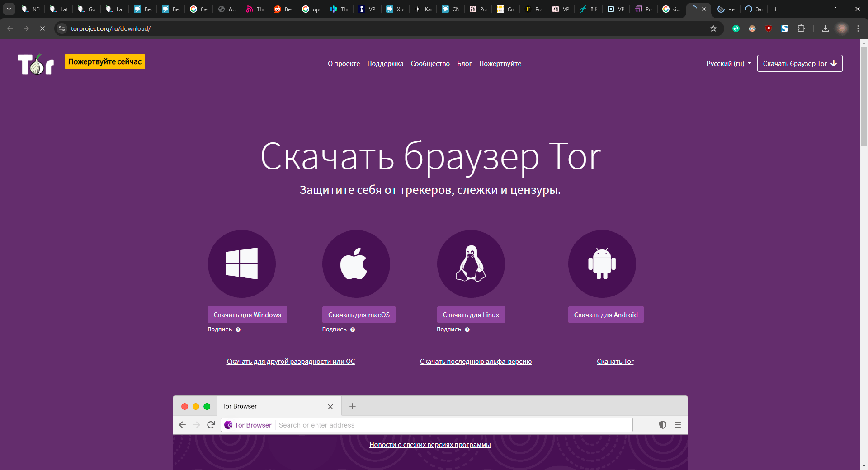
Task: Click the Windows logo circle icon
Action: click(x=242, y=264)
